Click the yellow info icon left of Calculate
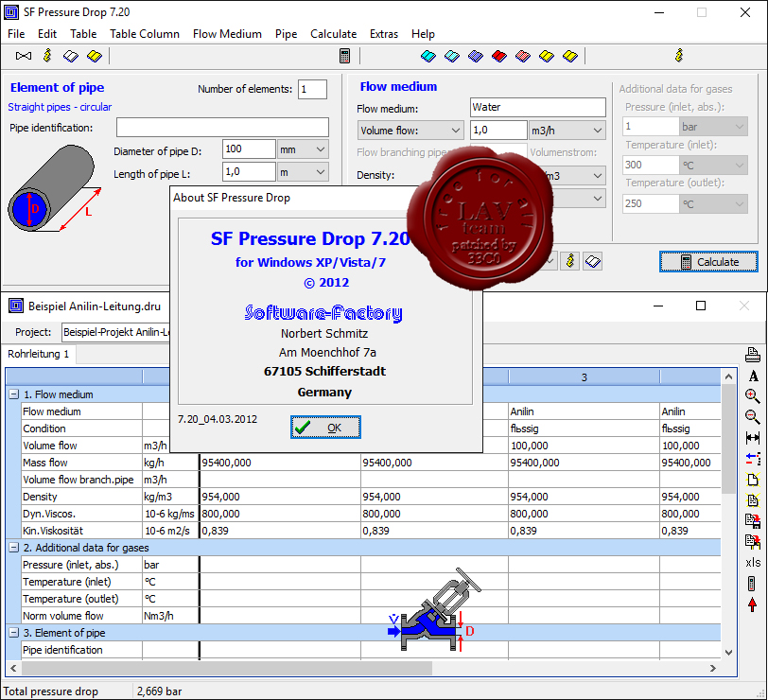Viewport: 768px width, 700px height. tap(569, 261)
